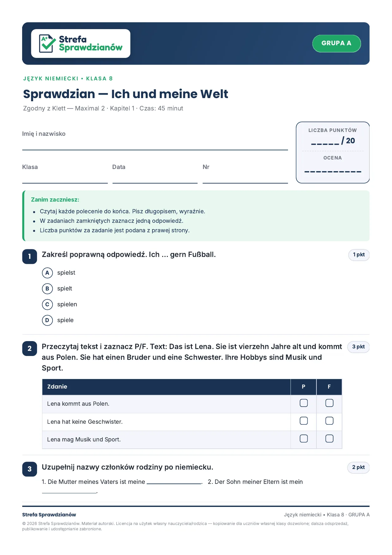The width and height of the screenshot is (392, 555).
Task: Click the Strefa Sprawdzianów checkmark logo icon
Action: coord(47,43)
